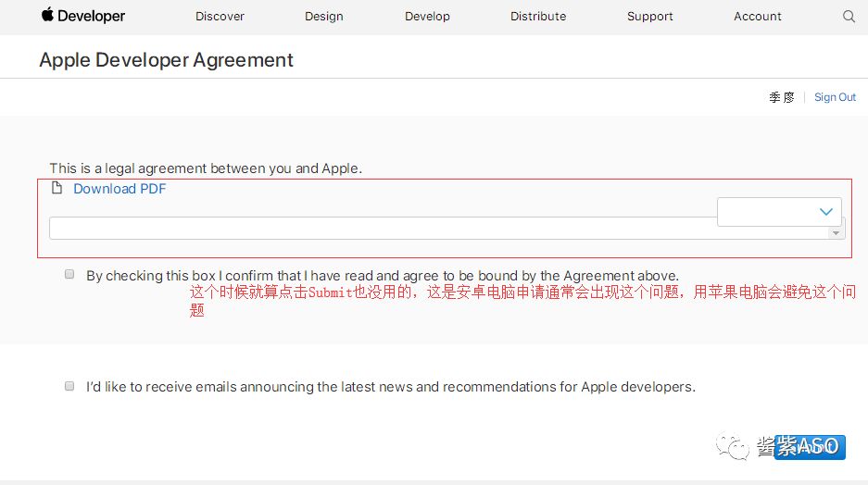
Task: Click the Apple Developer logo
Action: 83,16
